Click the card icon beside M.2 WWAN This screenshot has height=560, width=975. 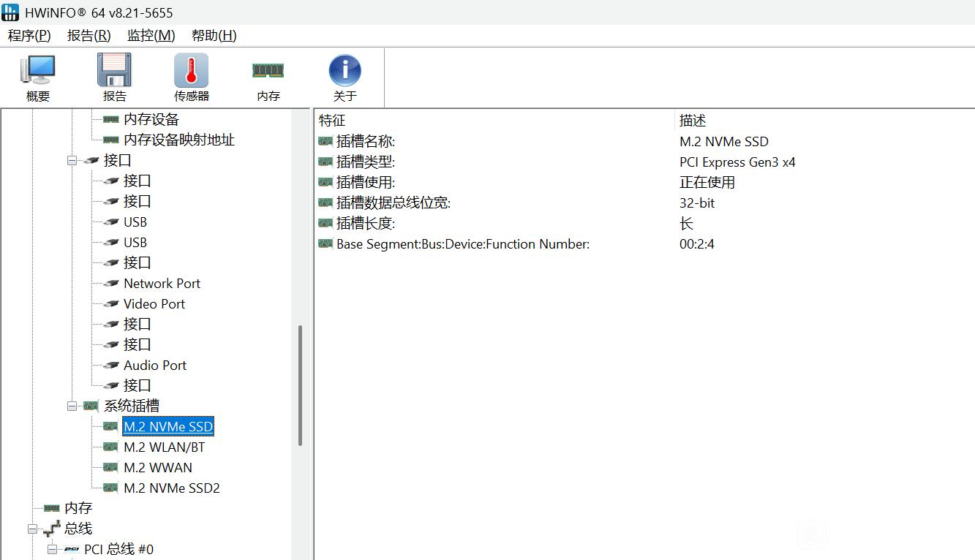coord(111,467)
